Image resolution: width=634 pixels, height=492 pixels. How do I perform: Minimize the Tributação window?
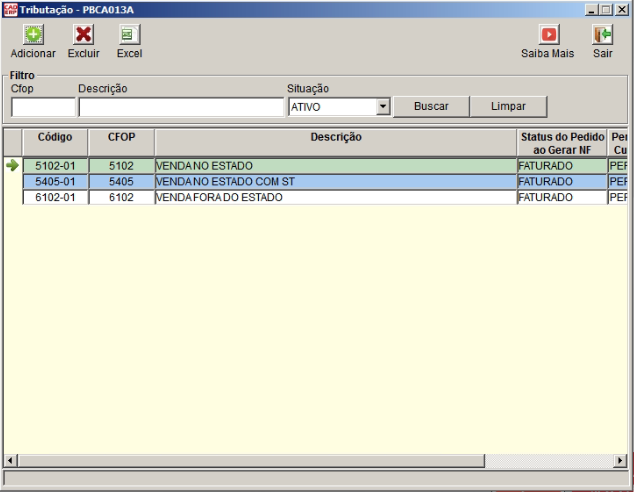pos(592,10)
